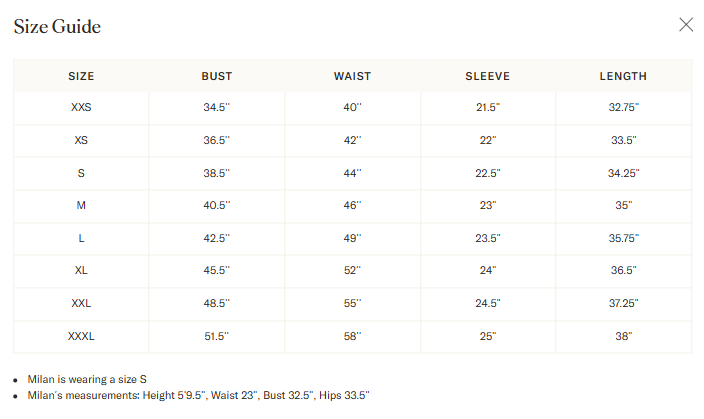This screenshot has height=419, width=704.
Task: Select the XXS size row label
Action: coord(81,107)
